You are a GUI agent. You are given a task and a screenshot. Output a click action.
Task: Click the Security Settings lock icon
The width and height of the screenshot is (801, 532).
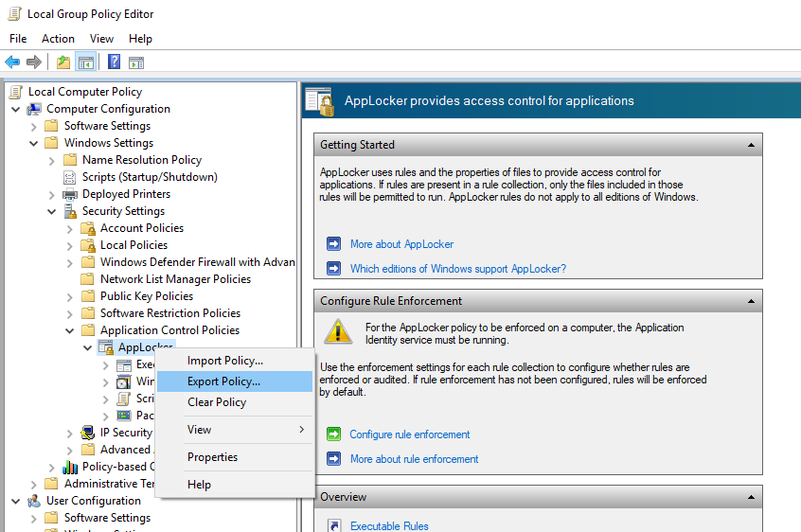pyautogui.click(x=70, y=211)
